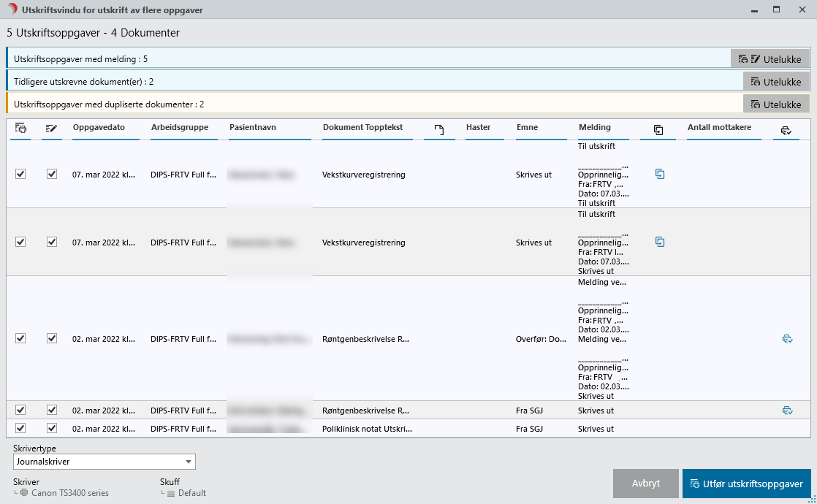
Task: Click the duplicate documents icon column header
Action: 658,129
